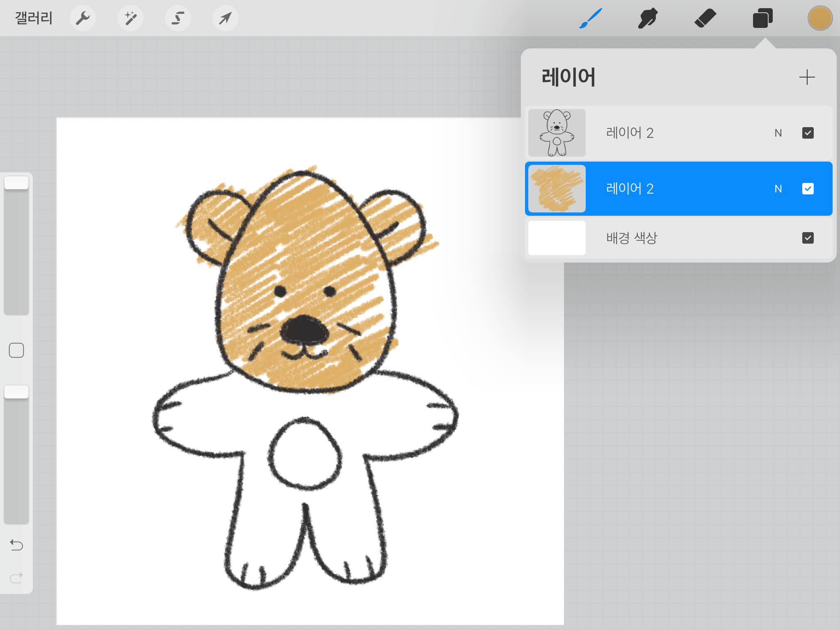Select the Smudge finger tool
This screenshot has height=630, width=840.
tap(648, 18)
